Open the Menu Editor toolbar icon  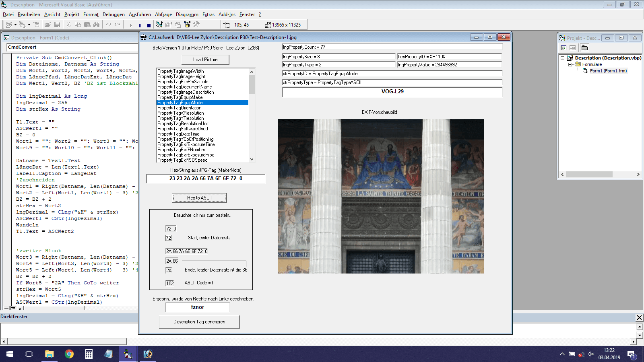tap(36, 25)
